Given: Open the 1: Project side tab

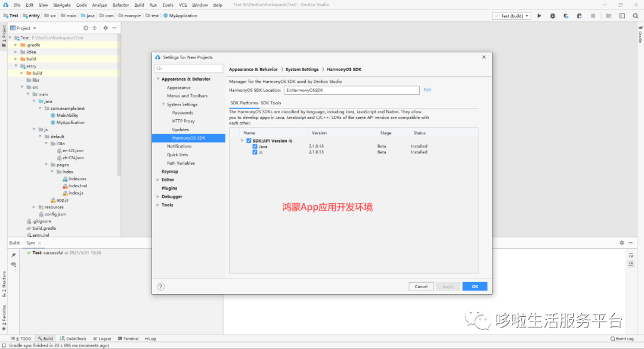Looking at the screenshot, I should (x=4, y=36).
